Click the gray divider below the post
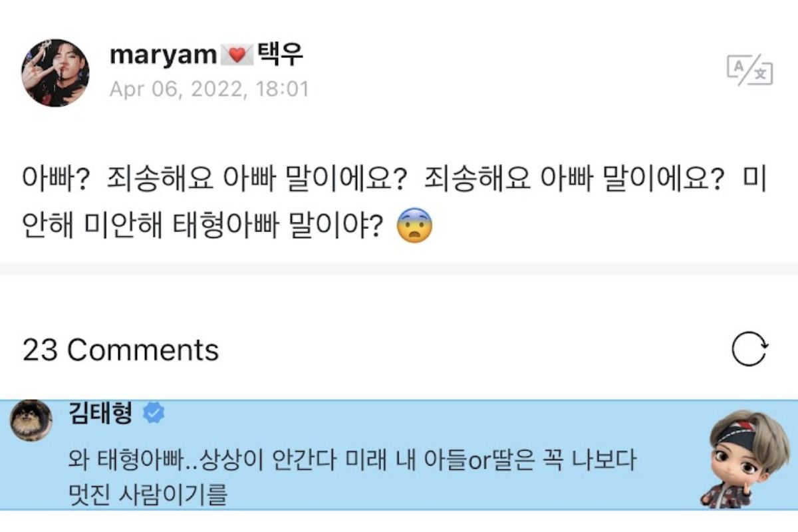 point(399,269)
